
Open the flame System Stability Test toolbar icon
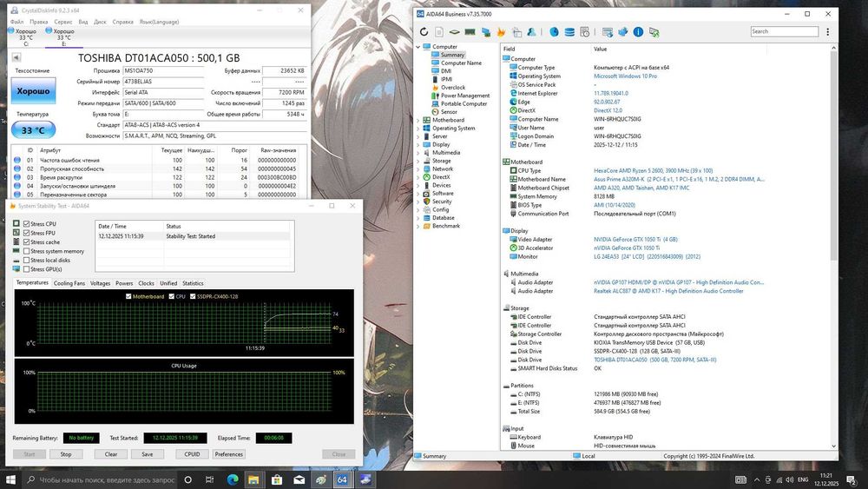tap(501, 32)
